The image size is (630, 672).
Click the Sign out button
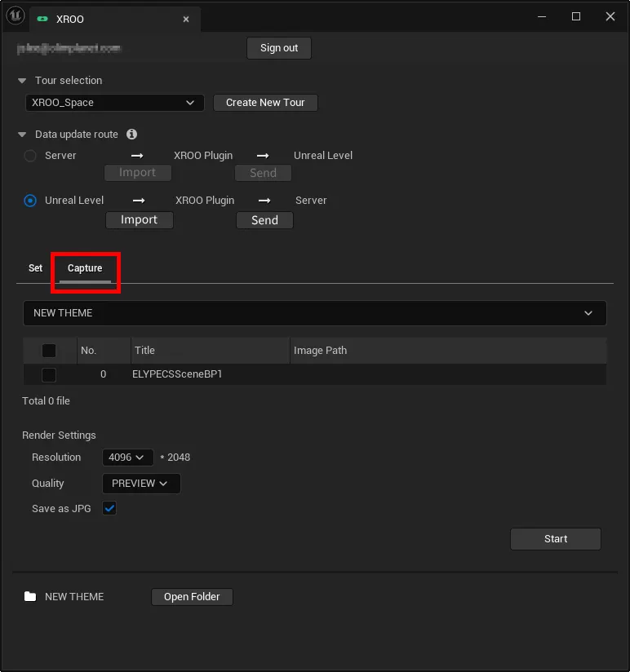(279, 48)
